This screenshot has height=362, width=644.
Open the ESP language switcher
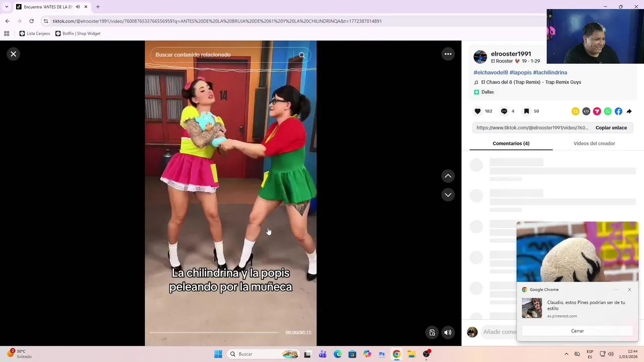click(590, 354)
